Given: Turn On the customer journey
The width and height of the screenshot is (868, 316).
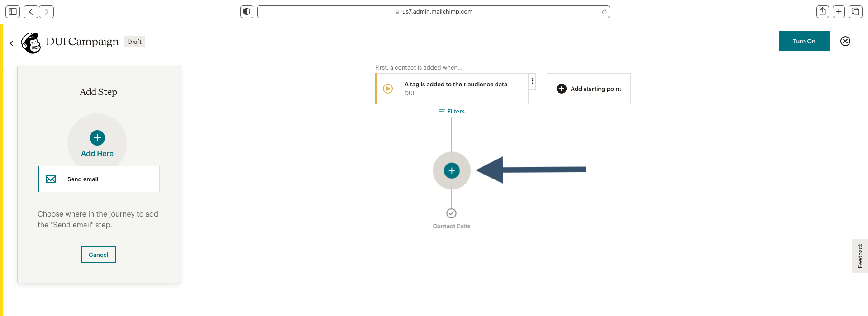Looking at the screenshot, I should 804,41.
